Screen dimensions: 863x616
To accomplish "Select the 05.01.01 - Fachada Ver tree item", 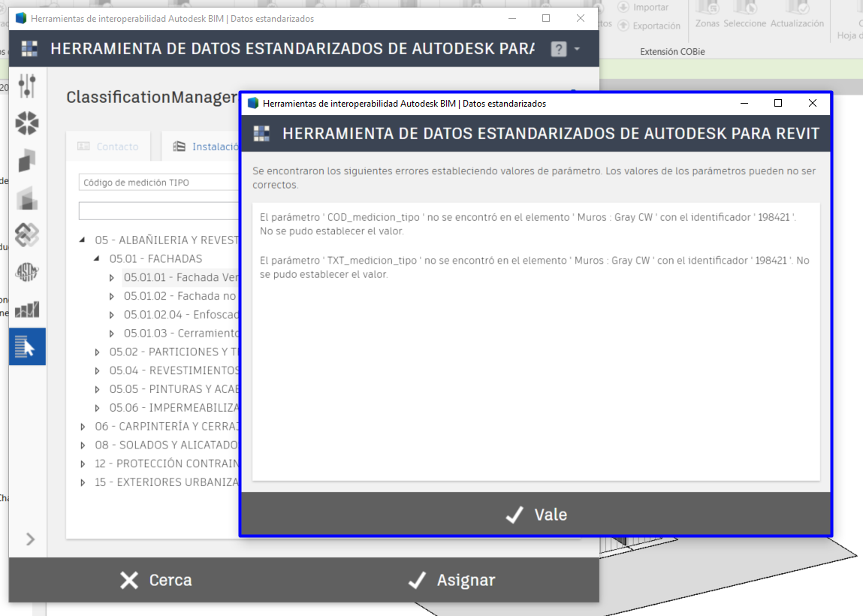I will click(181, 277).
